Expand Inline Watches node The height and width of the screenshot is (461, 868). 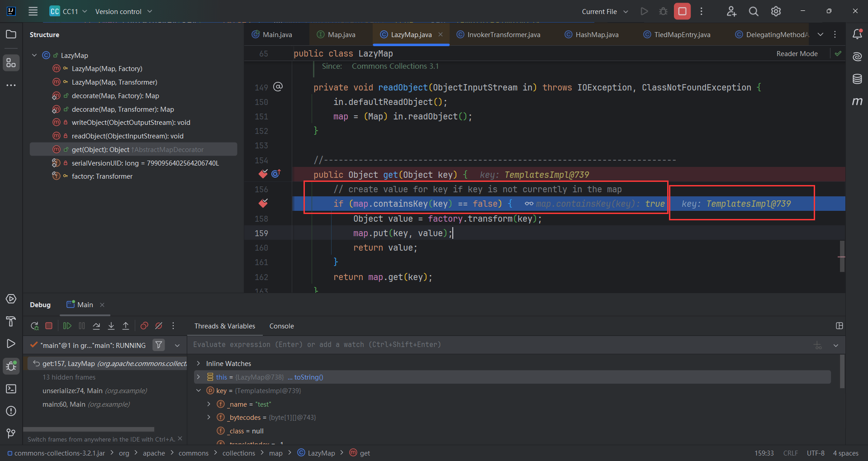tap(198, 363)
